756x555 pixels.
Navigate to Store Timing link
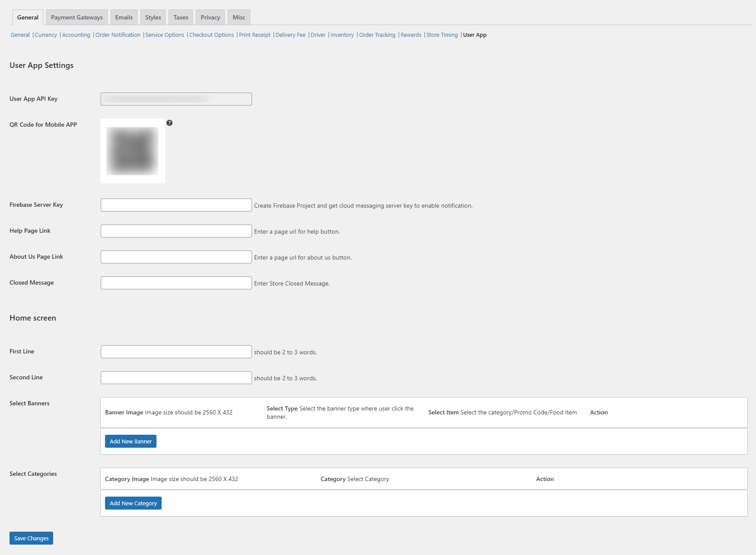pyautogui.click(x=442, y=35)
